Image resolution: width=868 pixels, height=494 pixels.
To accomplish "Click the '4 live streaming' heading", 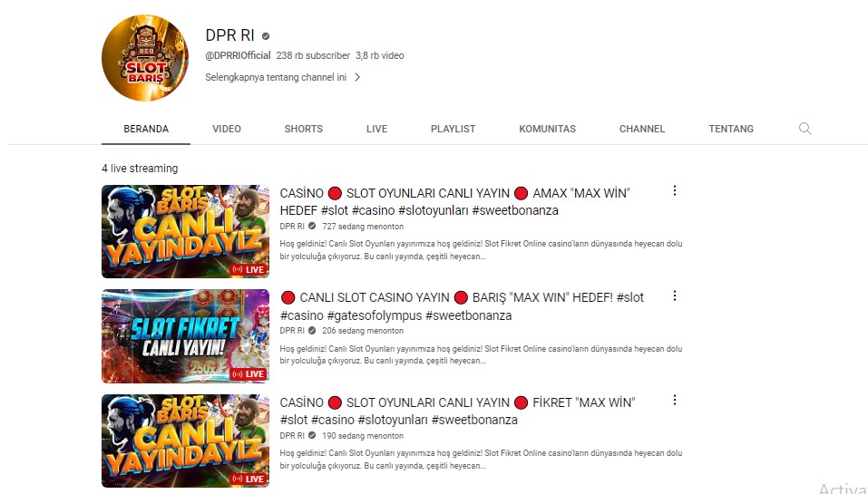I will coord(140,169).
